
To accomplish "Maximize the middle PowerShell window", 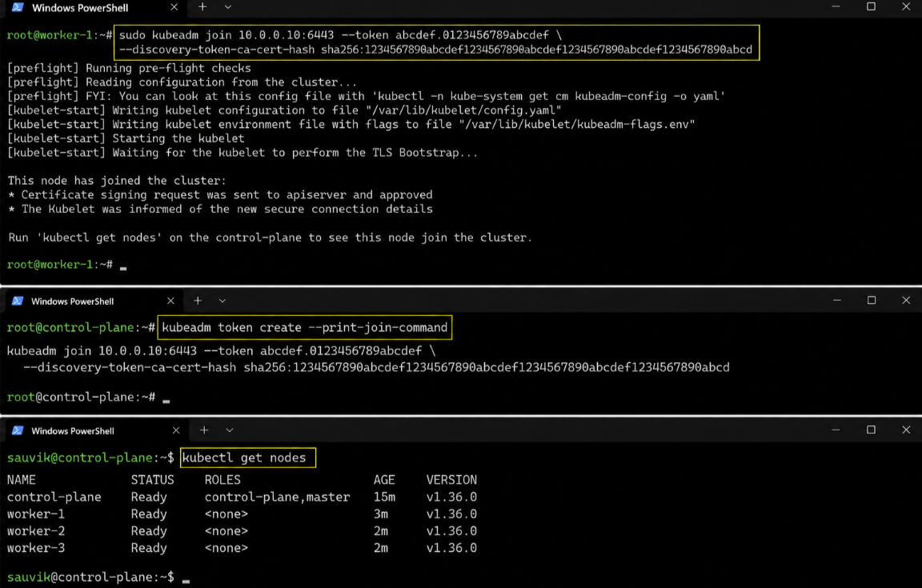I will [872, 300].
